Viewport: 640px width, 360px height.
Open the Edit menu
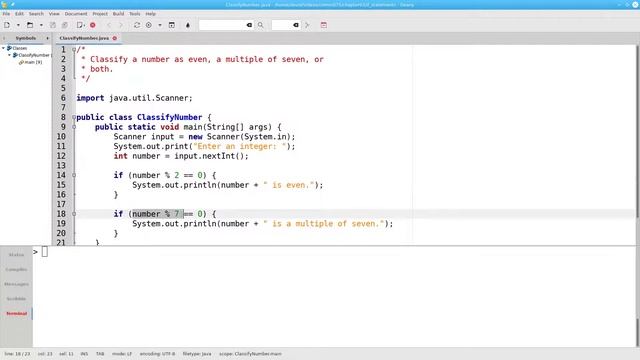coord(19,14)
